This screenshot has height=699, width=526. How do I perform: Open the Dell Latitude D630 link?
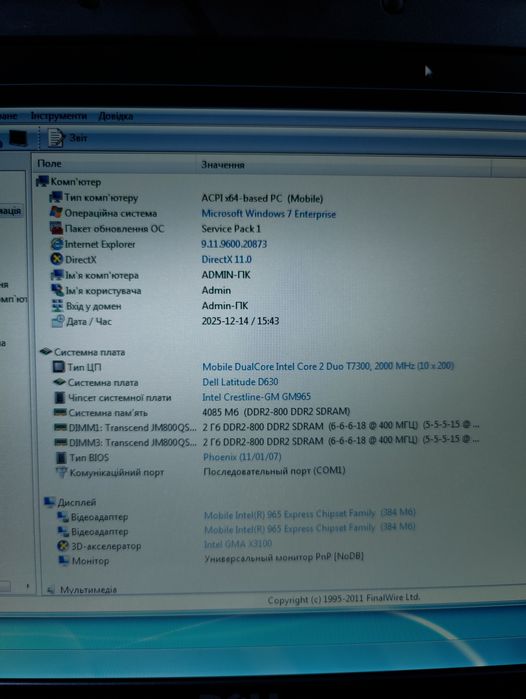[x=240, y=382]
